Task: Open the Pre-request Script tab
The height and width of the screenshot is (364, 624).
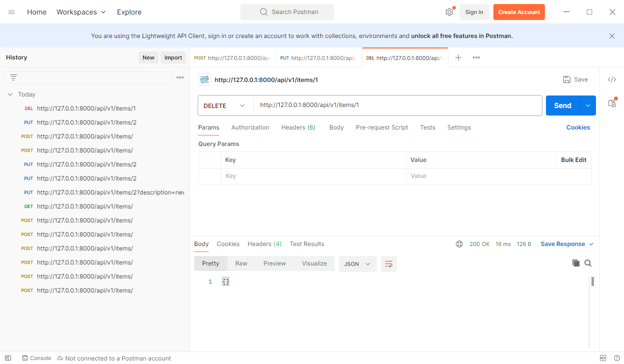Action: point(382,127)
